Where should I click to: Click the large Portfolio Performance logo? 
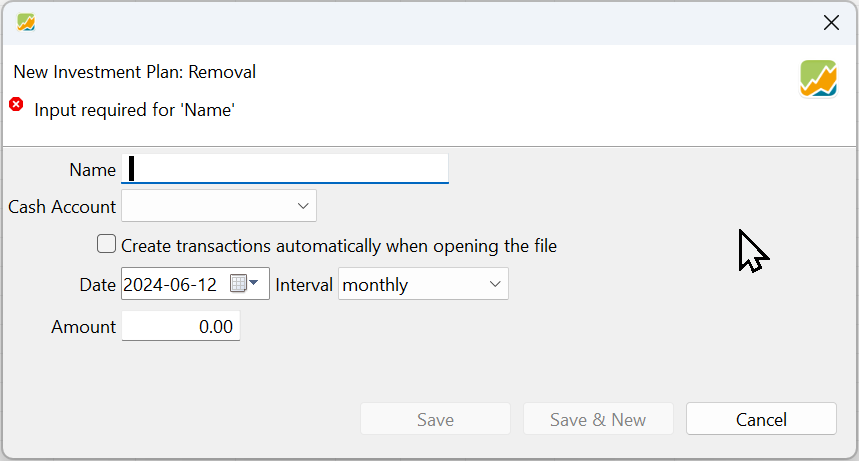pos(818,79)
